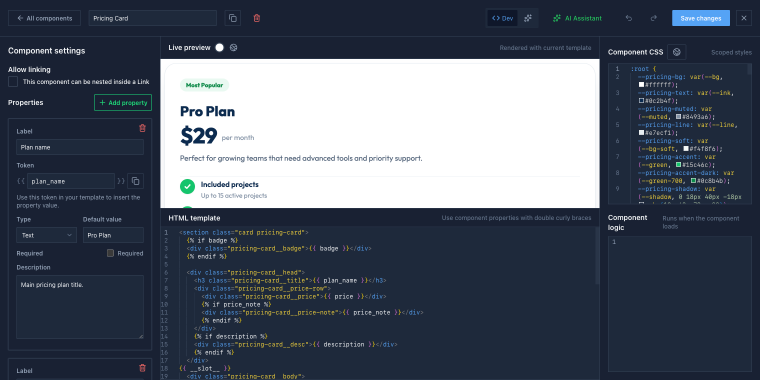
Task: Copy the plan_name token
Action: click(136, 181)
